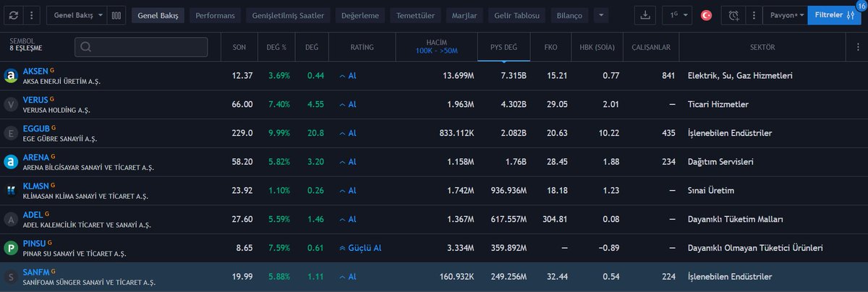Viewport: 868px width, 292px height.
Task: Sort by RATING column header
Action: 362,47
